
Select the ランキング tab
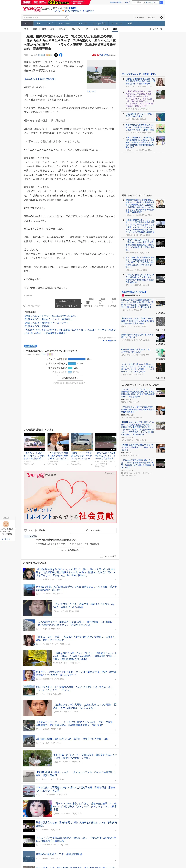click(x=116, y=24)
